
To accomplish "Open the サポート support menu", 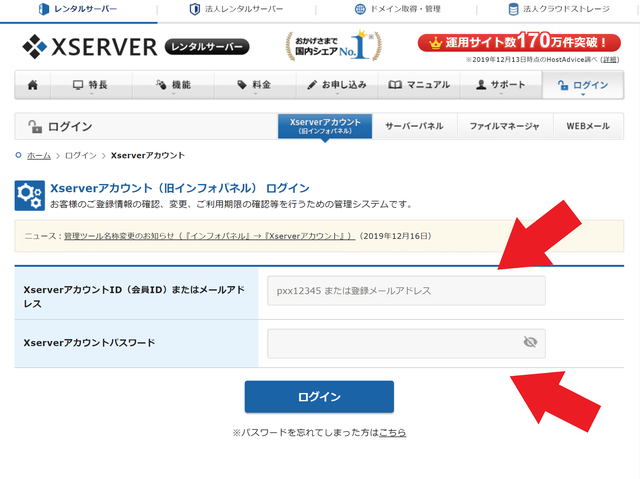I will coord(501,85).
